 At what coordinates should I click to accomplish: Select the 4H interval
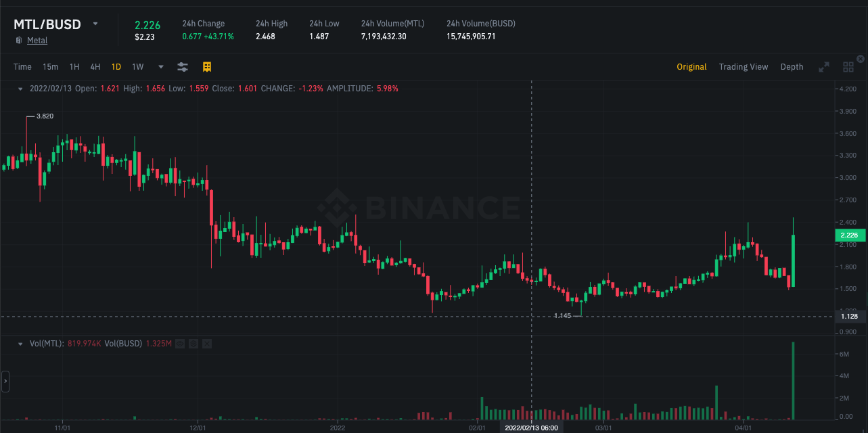(x=95, y=67)
